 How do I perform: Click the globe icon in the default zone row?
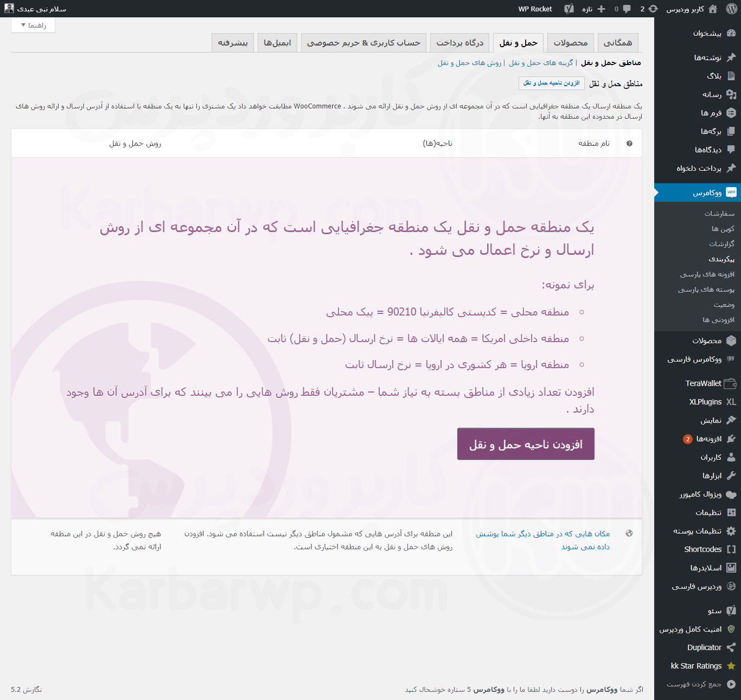629,534
